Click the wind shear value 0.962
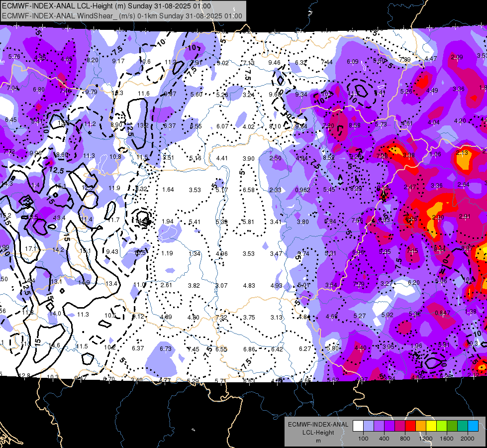487x448 pixels. click(302, 190)
